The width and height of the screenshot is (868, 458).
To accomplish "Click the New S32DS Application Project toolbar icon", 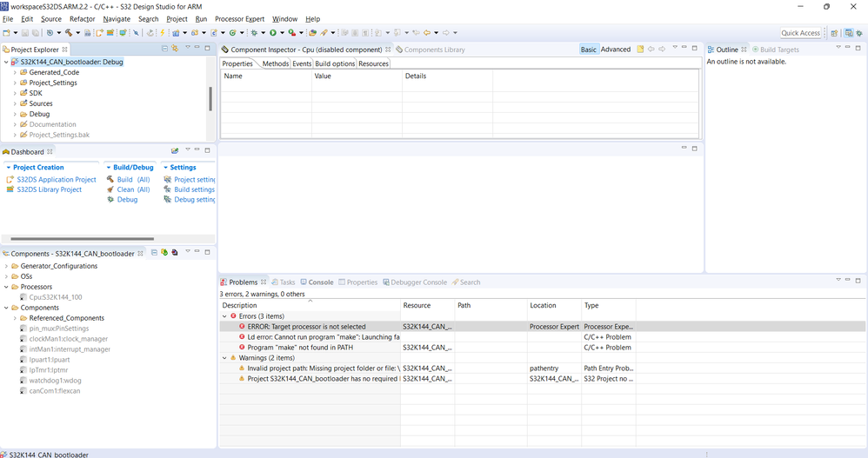I will pyautogui.click(x=100, y=33).
